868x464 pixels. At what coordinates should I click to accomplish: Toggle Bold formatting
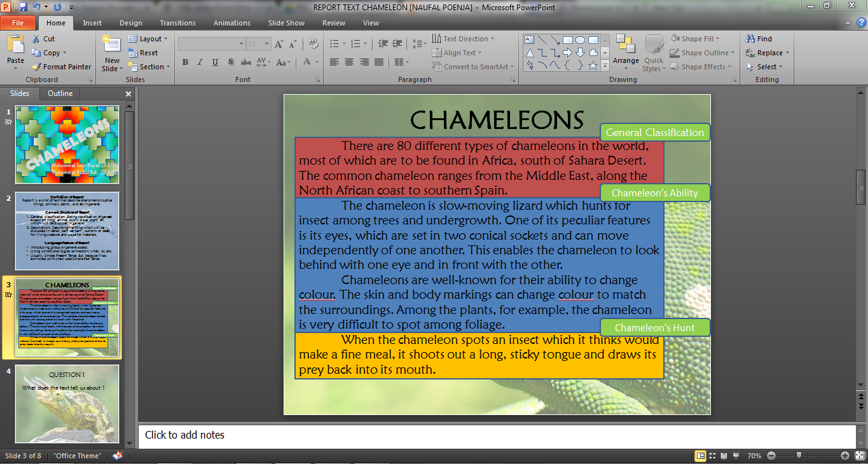[x=185, y=62]
